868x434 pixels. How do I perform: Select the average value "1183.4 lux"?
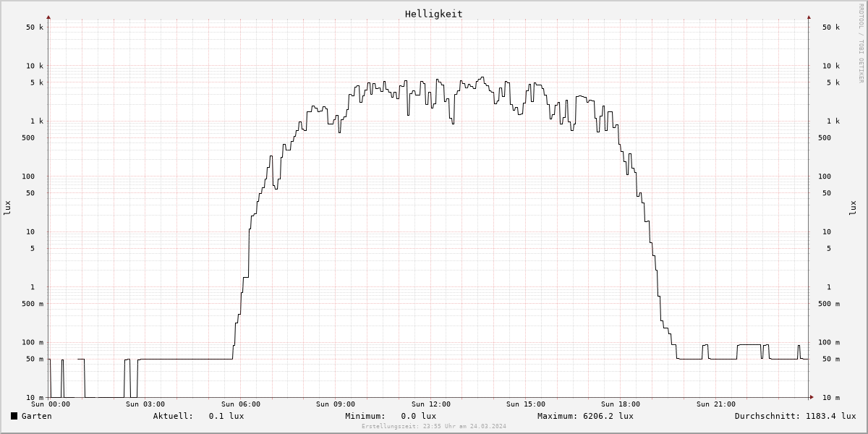pos(830,416)
